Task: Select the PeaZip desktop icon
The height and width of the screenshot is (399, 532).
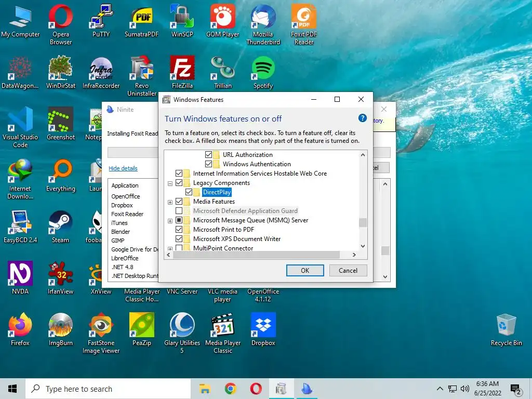Action: pos(141,330)
